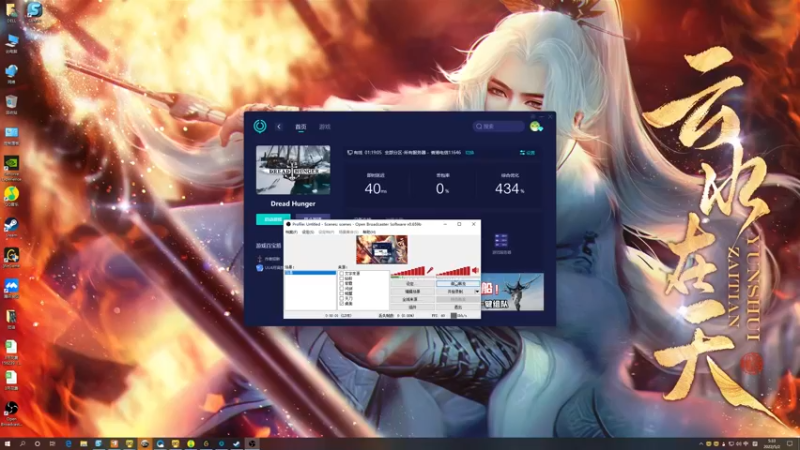The image size is (800, 450).
Task: Click the OBS edit scene button
Action: [x=412, y=291]
